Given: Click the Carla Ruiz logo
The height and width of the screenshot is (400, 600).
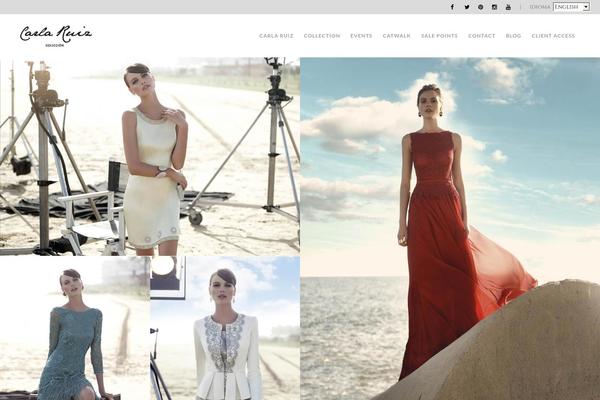Looking at the screenshot, I should [x=56, y=36].
